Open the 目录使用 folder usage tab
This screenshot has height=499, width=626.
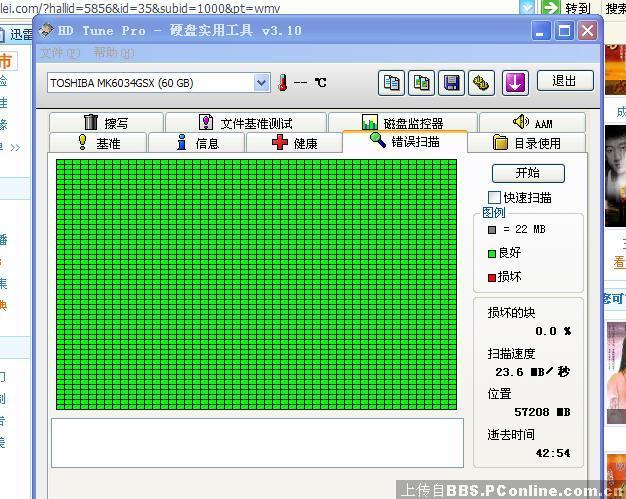526,143
